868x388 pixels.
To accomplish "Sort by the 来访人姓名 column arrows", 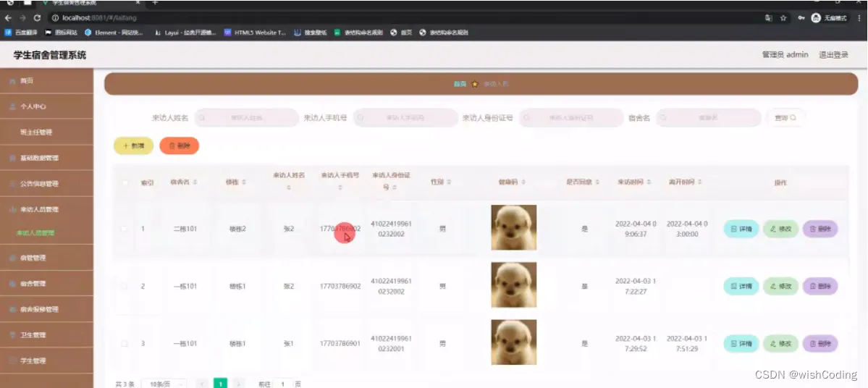I will tap(288, 188).
